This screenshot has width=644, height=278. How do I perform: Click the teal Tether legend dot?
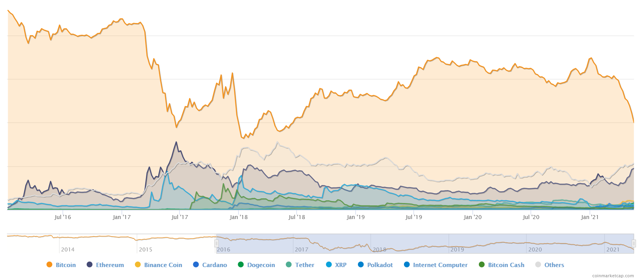pyautogui.click(x=288, y=265)
